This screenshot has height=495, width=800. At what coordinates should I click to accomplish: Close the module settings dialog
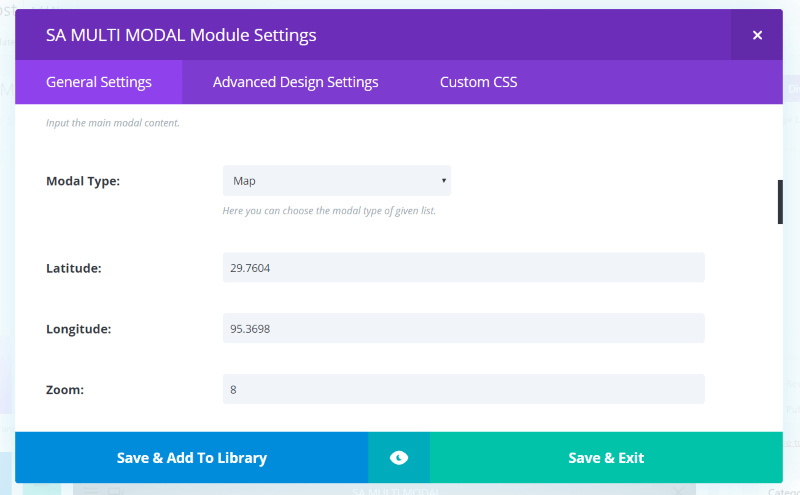tap(757, 35)
